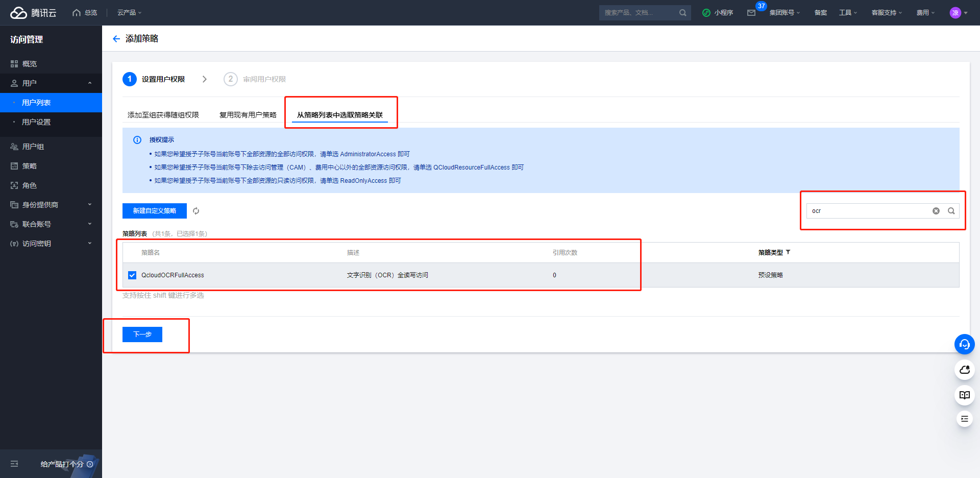Open the customer service headset button
980x478 pixels.
965,344
